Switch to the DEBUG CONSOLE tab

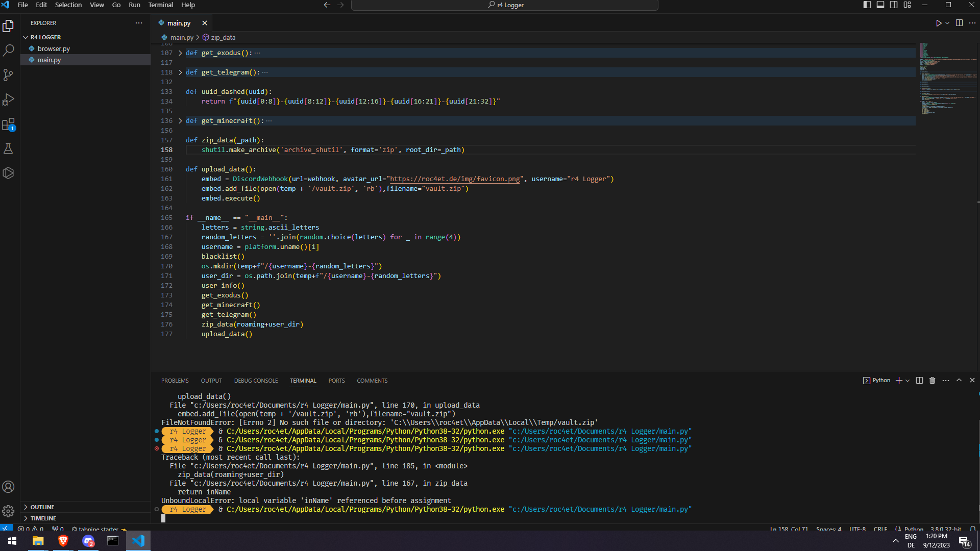pos(256,381)
